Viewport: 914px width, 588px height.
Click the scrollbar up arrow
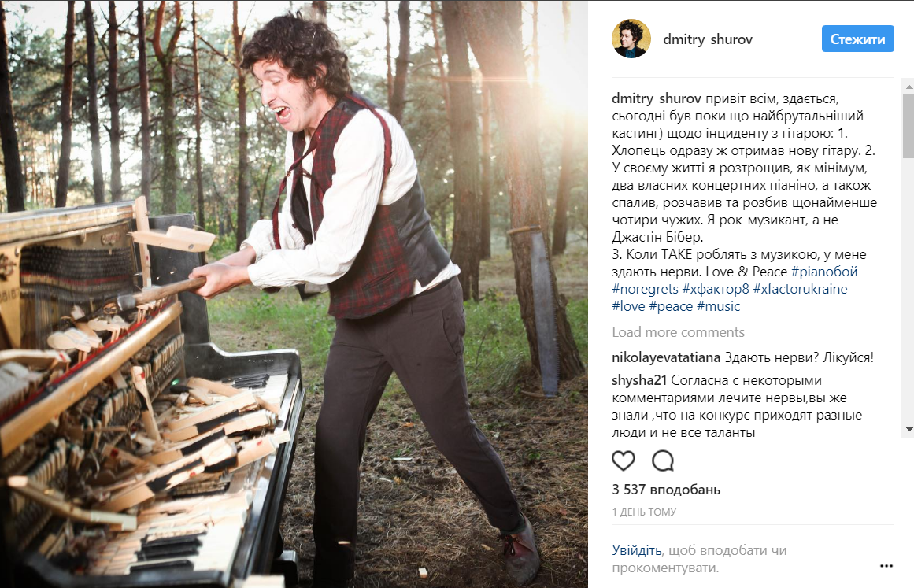[908, 87]
